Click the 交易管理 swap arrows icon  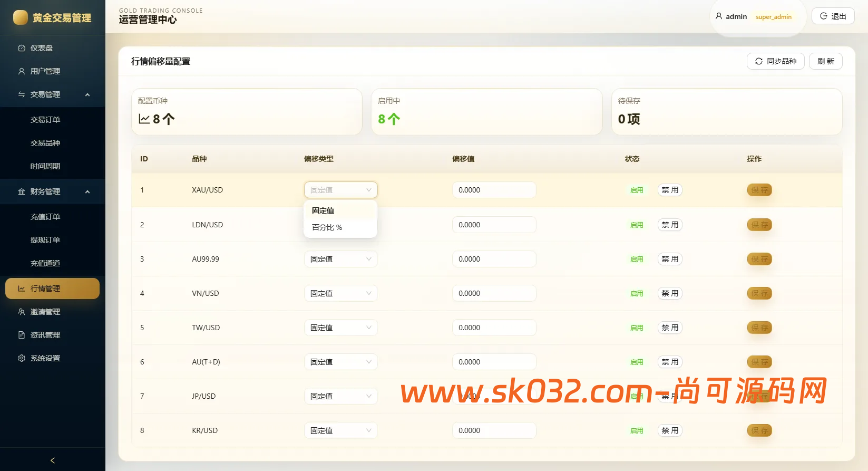pos(22,94)
